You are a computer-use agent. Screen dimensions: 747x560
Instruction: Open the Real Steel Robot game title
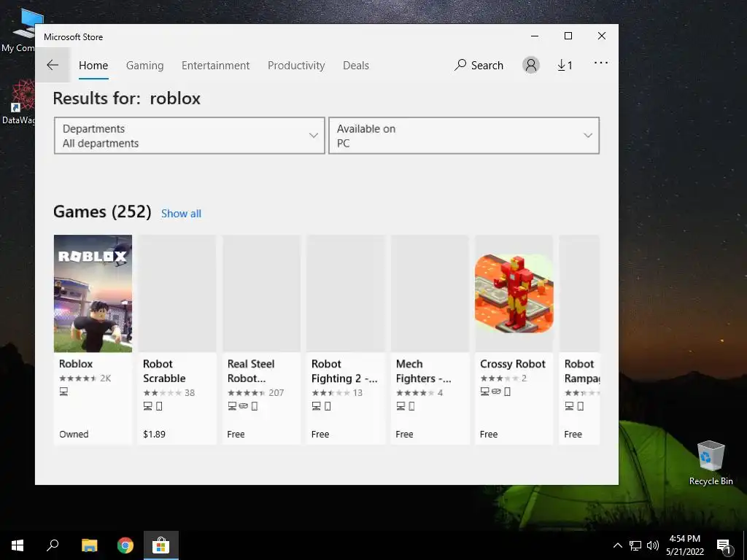251,371
